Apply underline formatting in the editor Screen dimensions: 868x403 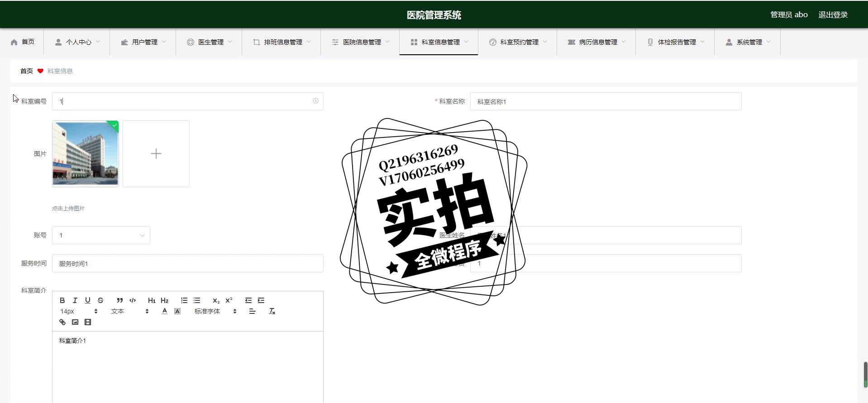pyautogui.click(x=88, y=300)
